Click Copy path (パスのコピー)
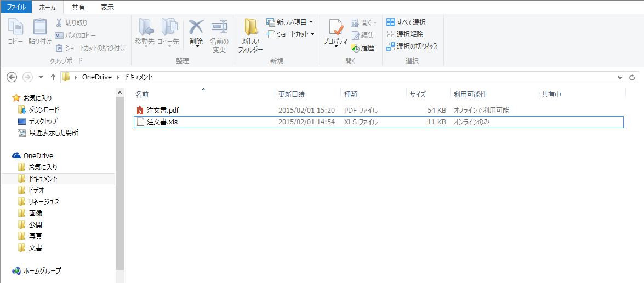 76,35
